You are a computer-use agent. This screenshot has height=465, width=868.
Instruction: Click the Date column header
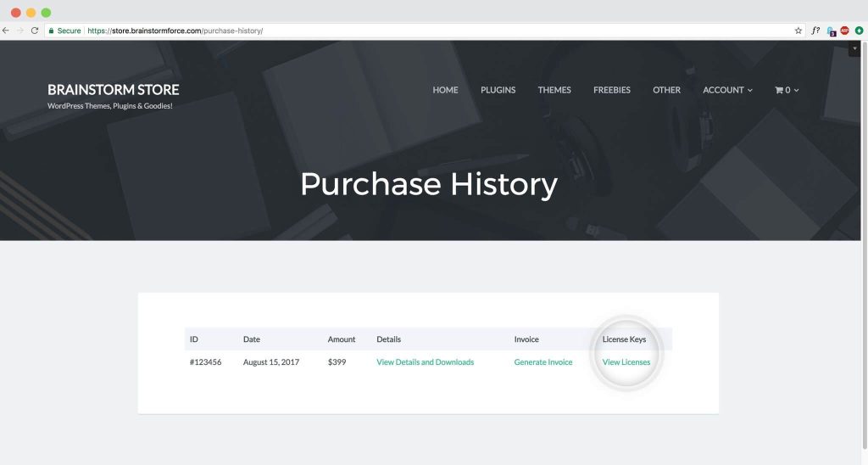251,339
